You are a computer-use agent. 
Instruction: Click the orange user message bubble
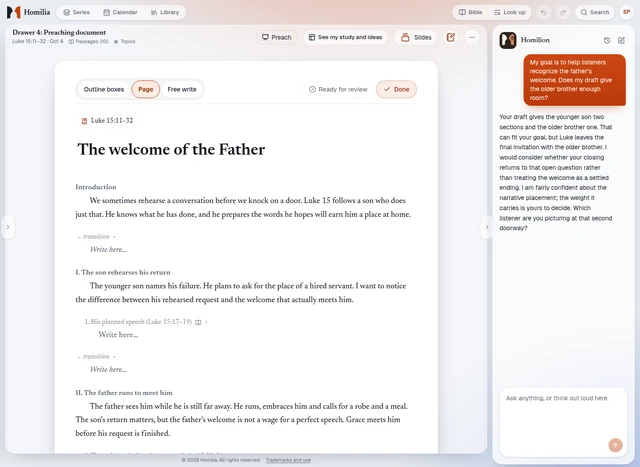574,80
